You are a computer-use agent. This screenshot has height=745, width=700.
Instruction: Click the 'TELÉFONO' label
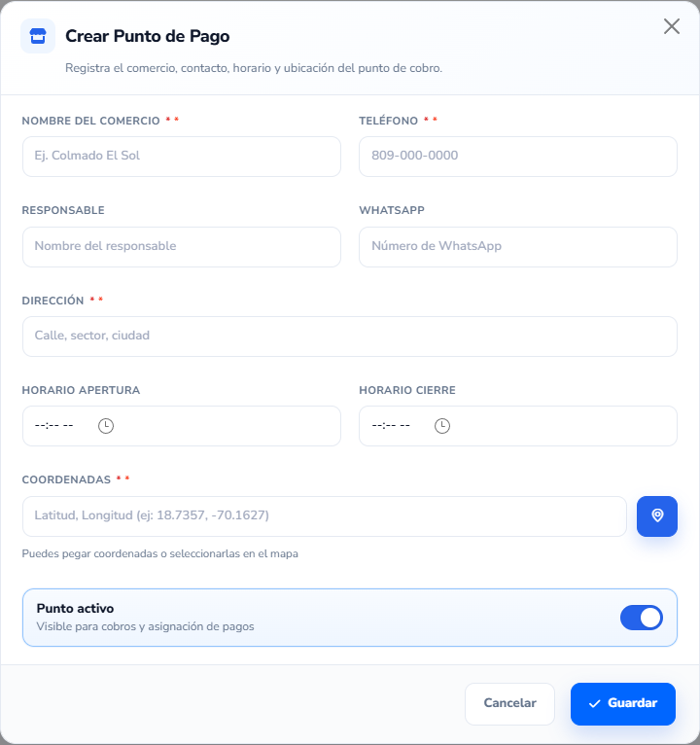[389, 121]
